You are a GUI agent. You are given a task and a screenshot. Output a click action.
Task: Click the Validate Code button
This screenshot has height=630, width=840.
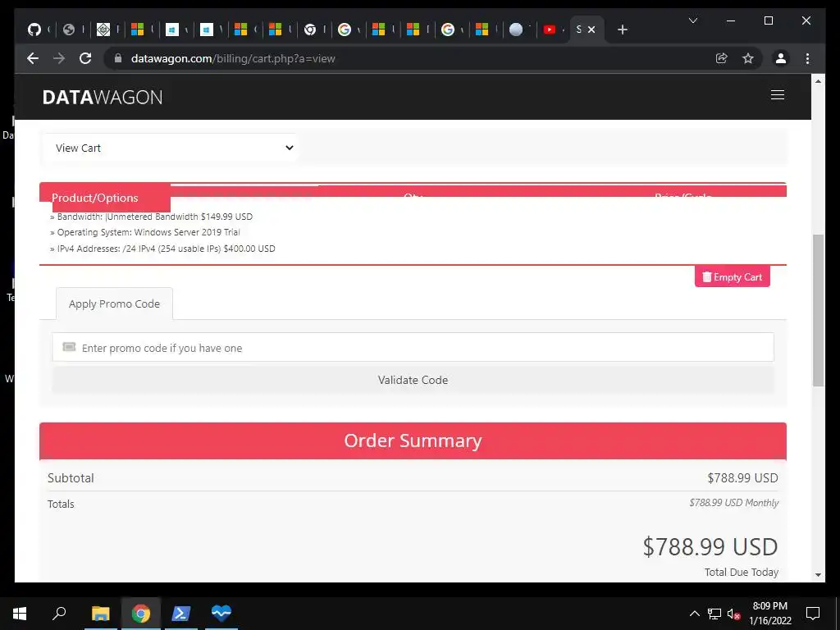(413, 380)
